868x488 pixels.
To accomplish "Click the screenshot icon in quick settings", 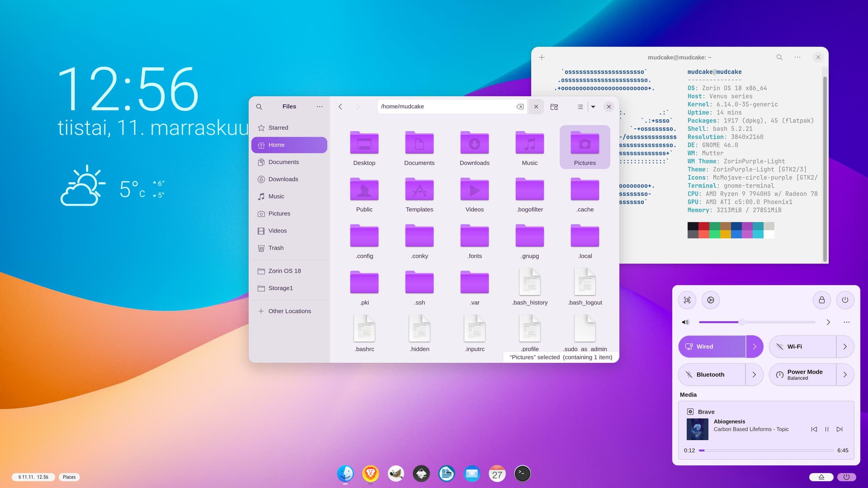I will point(687,300).
